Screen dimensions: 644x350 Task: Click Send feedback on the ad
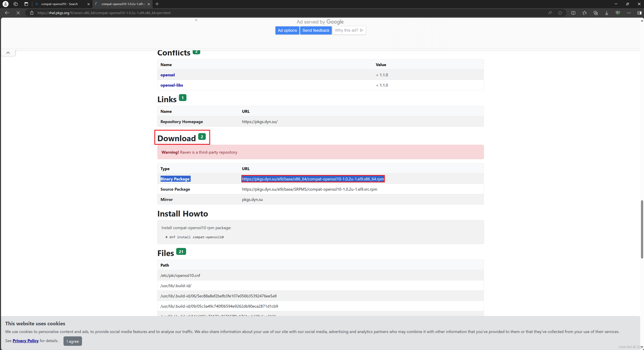(316, 30)
